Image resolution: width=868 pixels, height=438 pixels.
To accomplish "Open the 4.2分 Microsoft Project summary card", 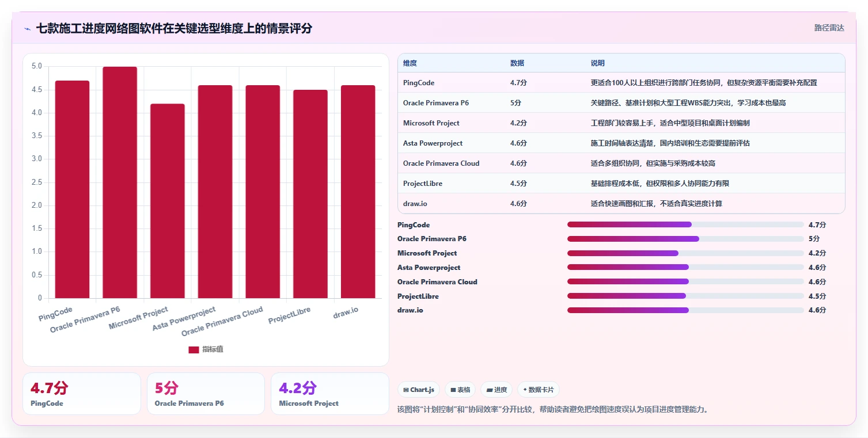I will [x=330, y=394].
